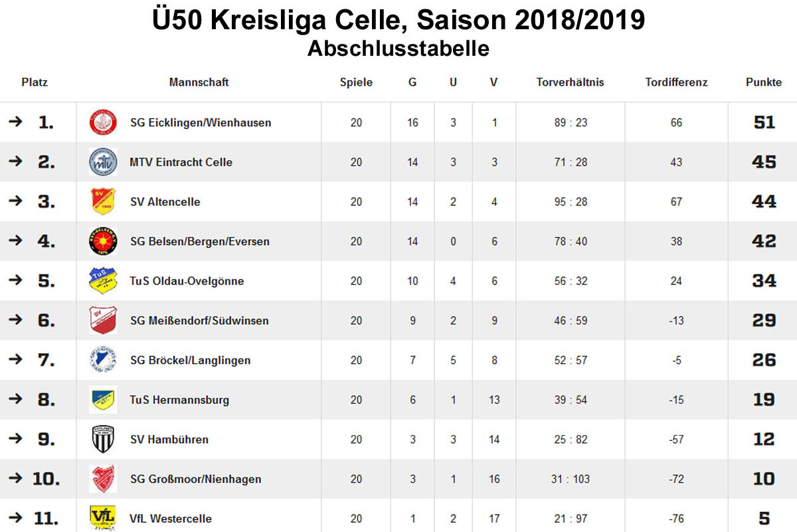Click the SG Meißendorf/Südwinsen crest
The height and width of the screenshot is (532, 797).
[x=103, y=321]
